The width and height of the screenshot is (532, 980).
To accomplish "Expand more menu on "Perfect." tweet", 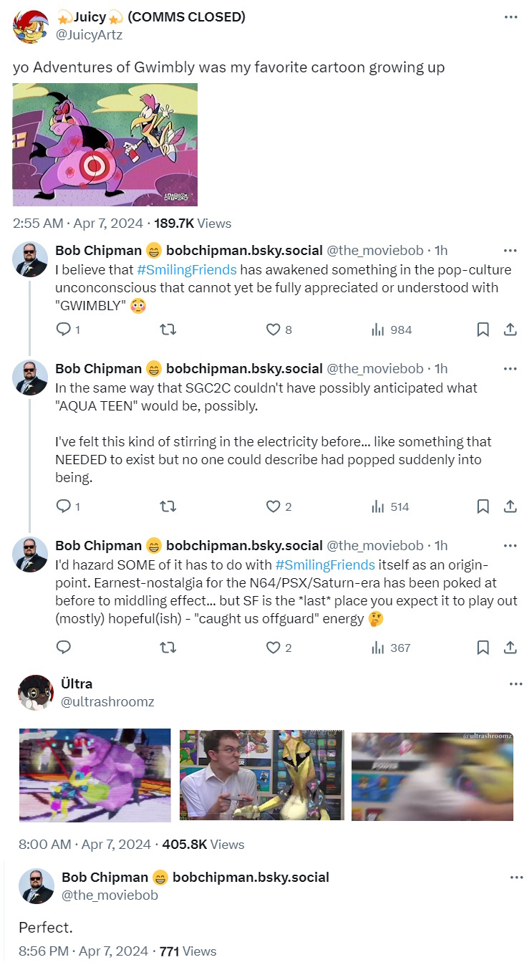I will 516,878.
